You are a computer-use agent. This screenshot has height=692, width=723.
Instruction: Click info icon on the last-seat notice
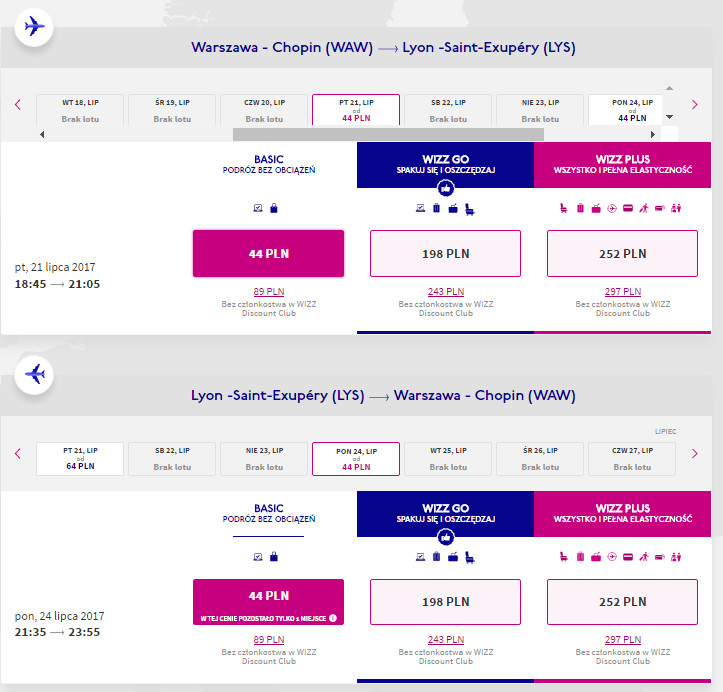pyautogui.click(x=333, y=618)
